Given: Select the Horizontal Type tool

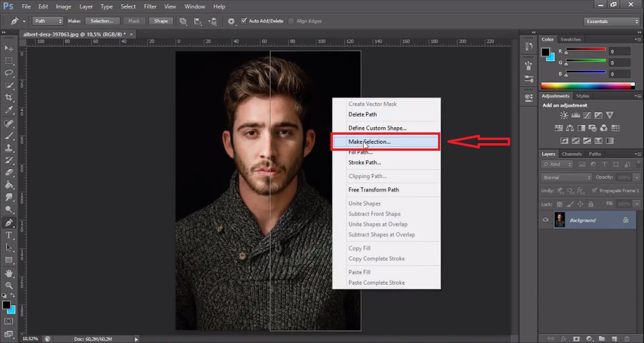Looking at the screenshot, I should click(9, 235).
